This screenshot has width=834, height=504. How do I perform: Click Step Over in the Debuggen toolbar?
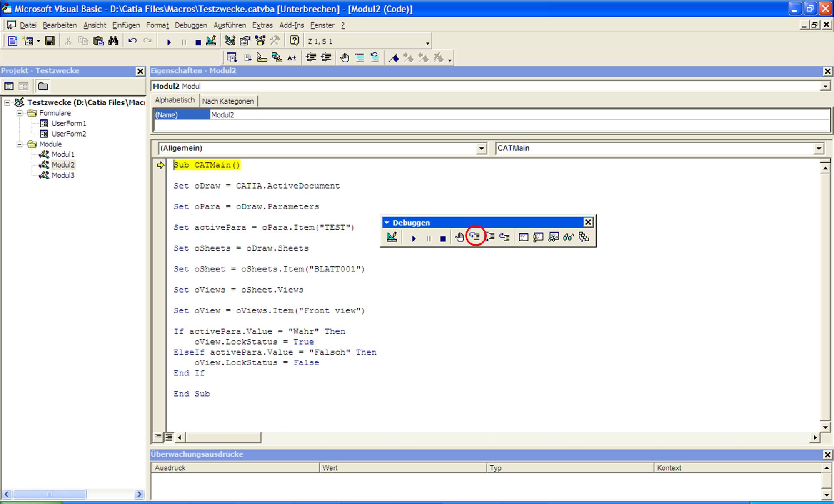[490, 237]
